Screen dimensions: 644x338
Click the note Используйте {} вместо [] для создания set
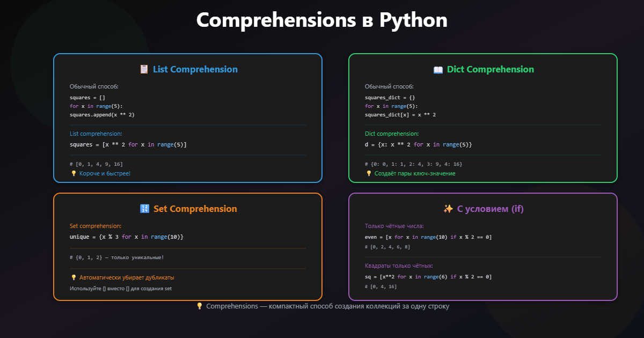(121, 288)
